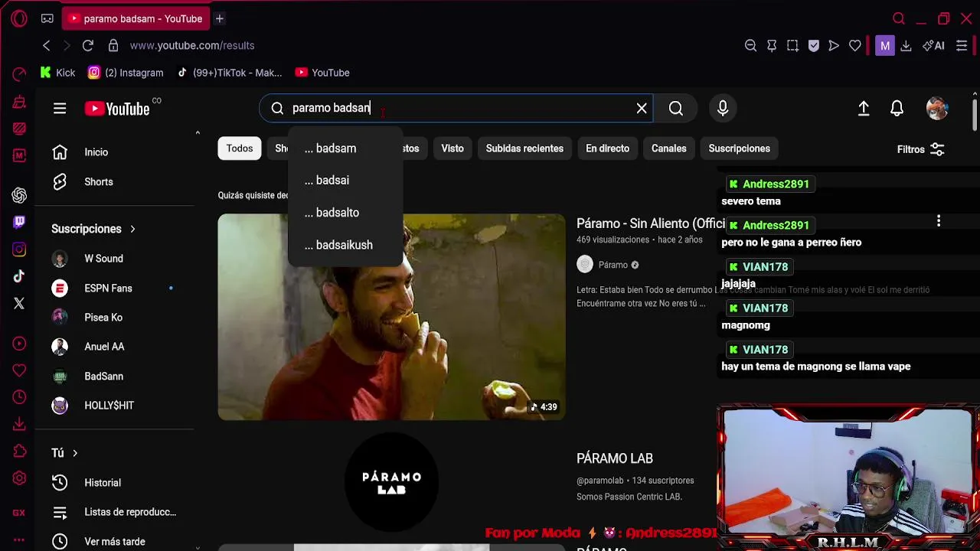This screenshot has width=980, height=551.
Task: Select the 'badsalto' search suggestion
Action: pos(345,213)
